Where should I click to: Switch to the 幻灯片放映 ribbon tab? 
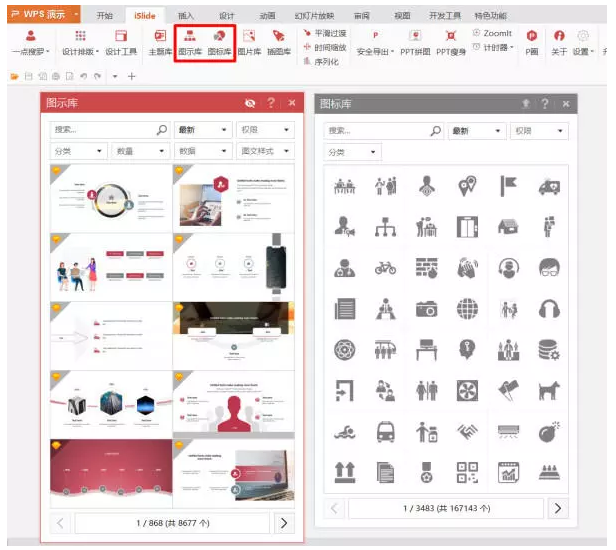click(x=314, y=16)
